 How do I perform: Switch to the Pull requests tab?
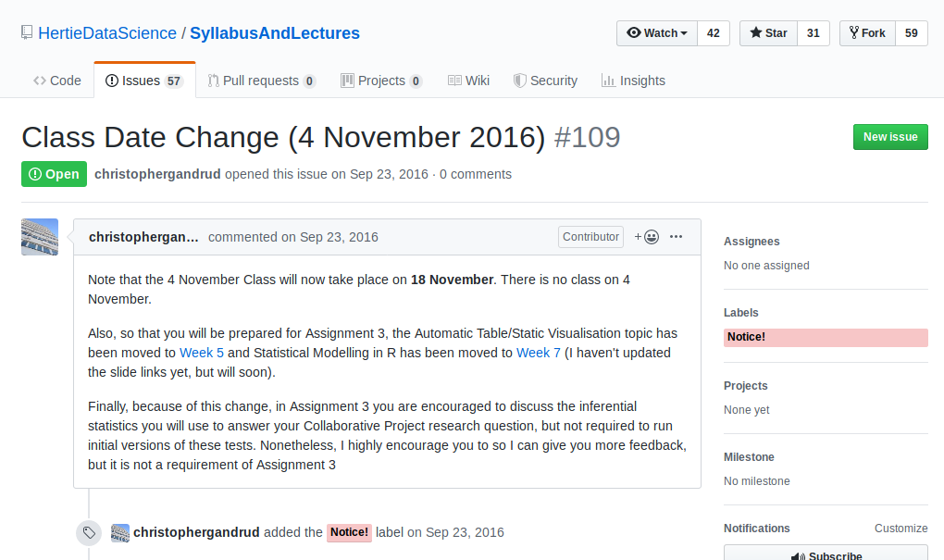261,81
